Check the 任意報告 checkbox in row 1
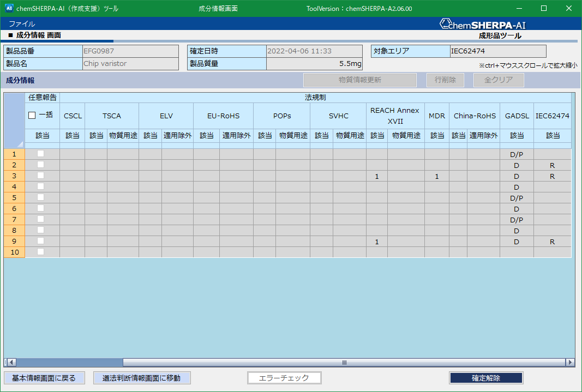The image size is (582, 392). 40,154
